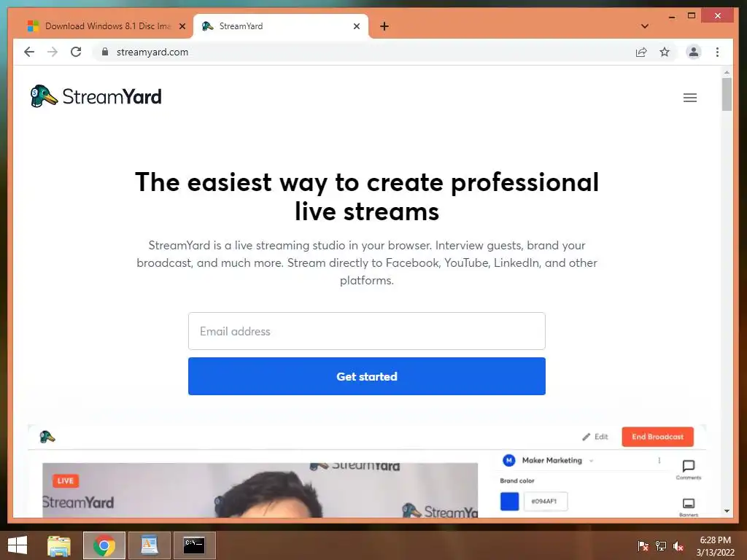Select the StreamYard browser tab
Screen dimensions: 747x560
(280, 26)
